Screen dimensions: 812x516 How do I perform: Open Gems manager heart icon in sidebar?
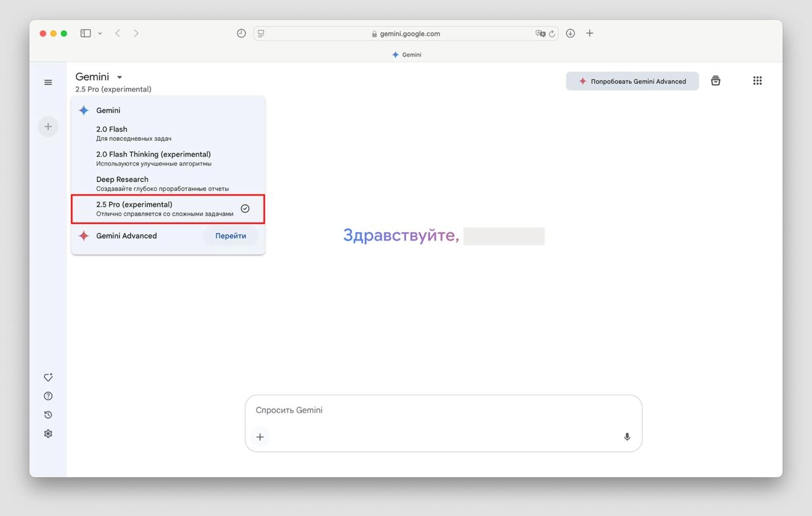coord(48,377)
